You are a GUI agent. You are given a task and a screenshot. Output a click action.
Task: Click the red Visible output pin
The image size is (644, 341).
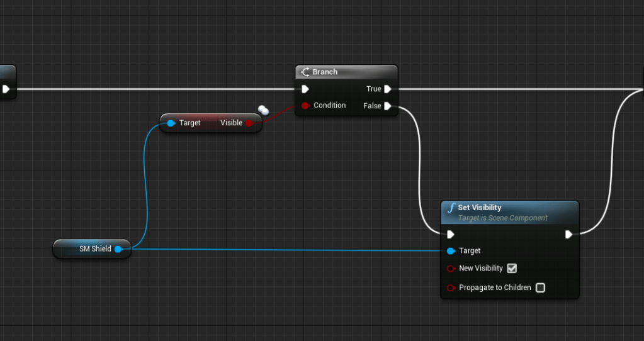point(249,123)
